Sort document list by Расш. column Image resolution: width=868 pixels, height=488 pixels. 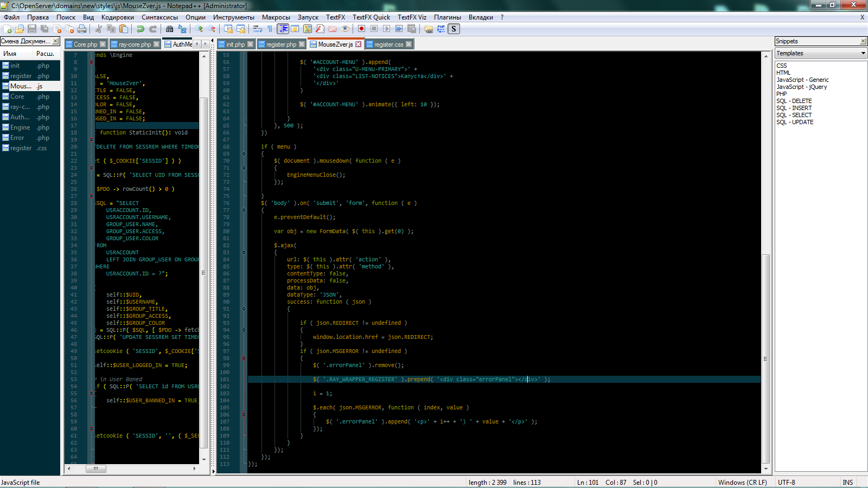coord(47,53)
